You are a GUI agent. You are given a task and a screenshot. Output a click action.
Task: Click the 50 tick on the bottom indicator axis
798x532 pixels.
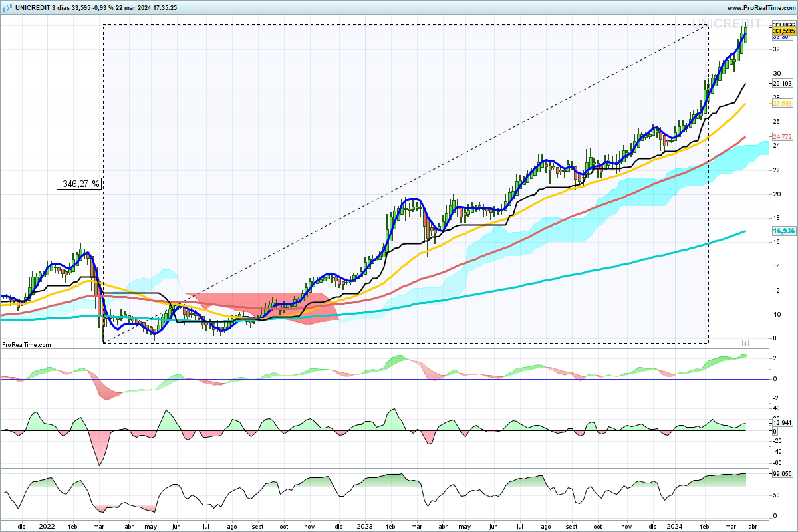(776, 496)
